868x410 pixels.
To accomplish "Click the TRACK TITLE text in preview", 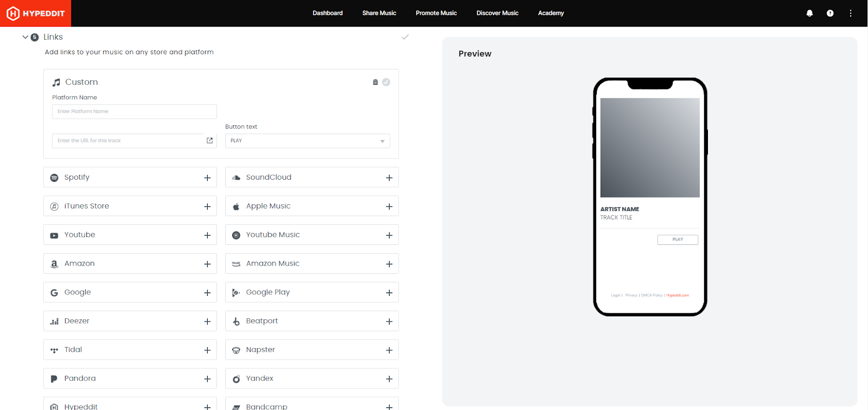I will tap(616, 217).
